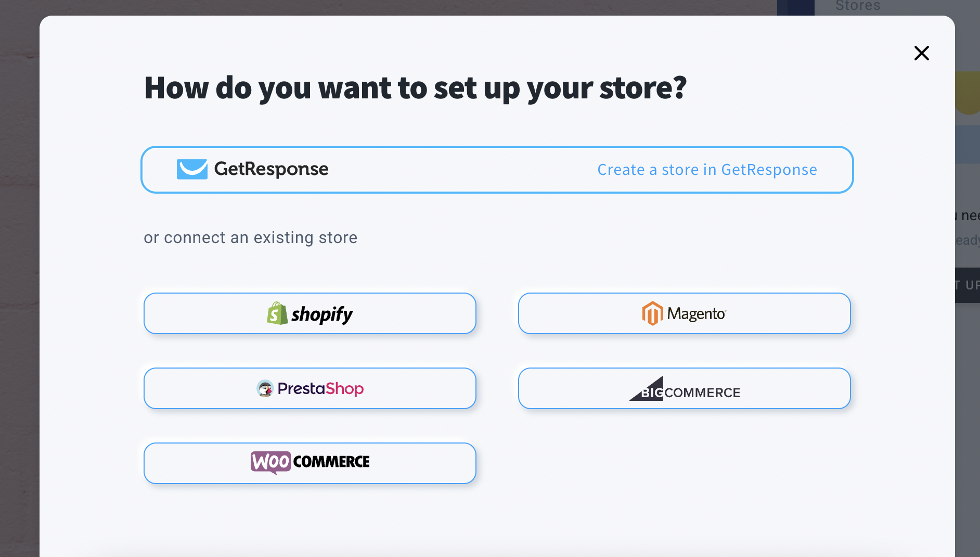The image size is (980, 557).
Task: Select the Shopify wordmark
Action: pyautogui.click(x=322, y=314)
